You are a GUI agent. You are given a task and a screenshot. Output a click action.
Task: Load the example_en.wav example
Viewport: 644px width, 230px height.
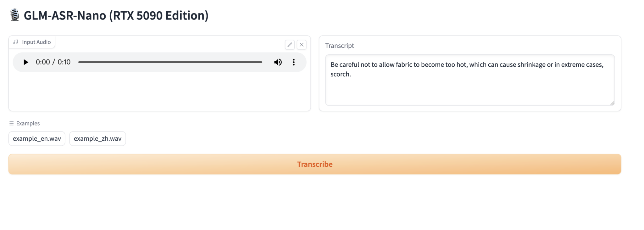click(x=37, y=139)
